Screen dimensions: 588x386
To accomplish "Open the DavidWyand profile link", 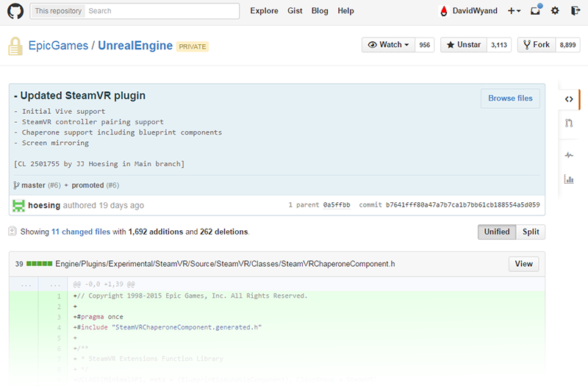I will point(475,11).
